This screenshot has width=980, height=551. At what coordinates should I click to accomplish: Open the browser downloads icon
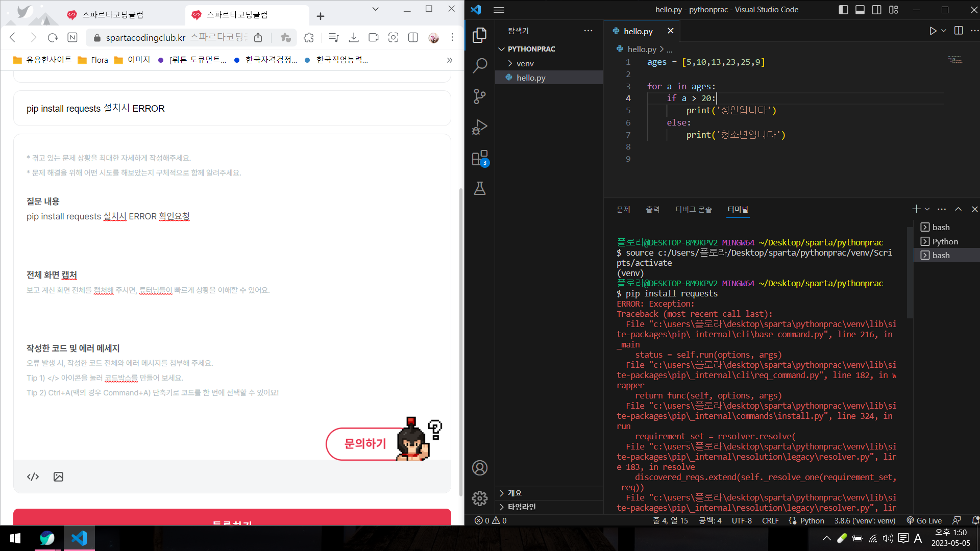click(353, 37)
